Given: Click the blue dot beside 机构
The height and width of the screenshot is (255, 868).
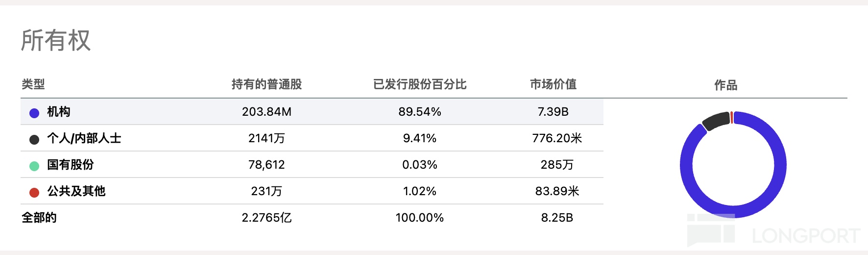Looking at the screenshot, I should point(34,113).
